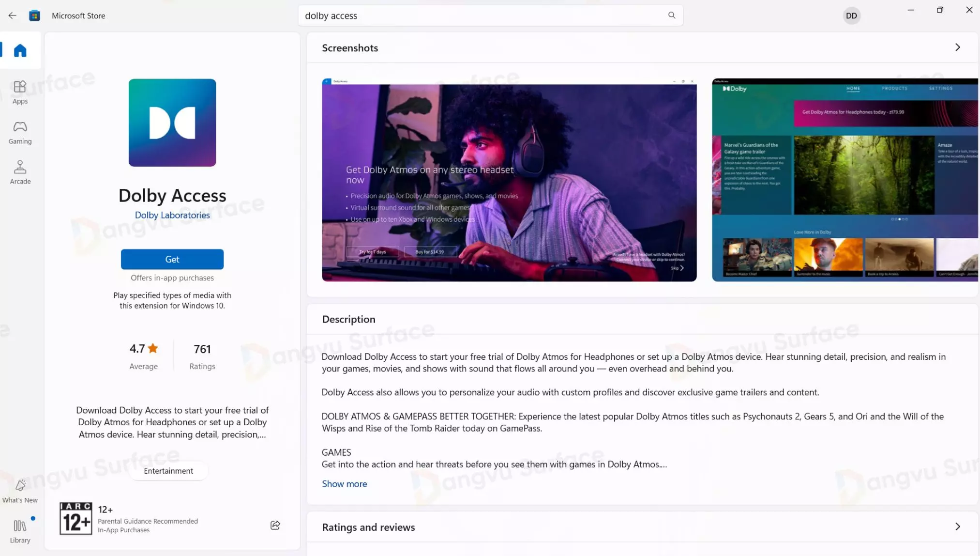
Task: Go back using the back arrow
Action: 12,15
